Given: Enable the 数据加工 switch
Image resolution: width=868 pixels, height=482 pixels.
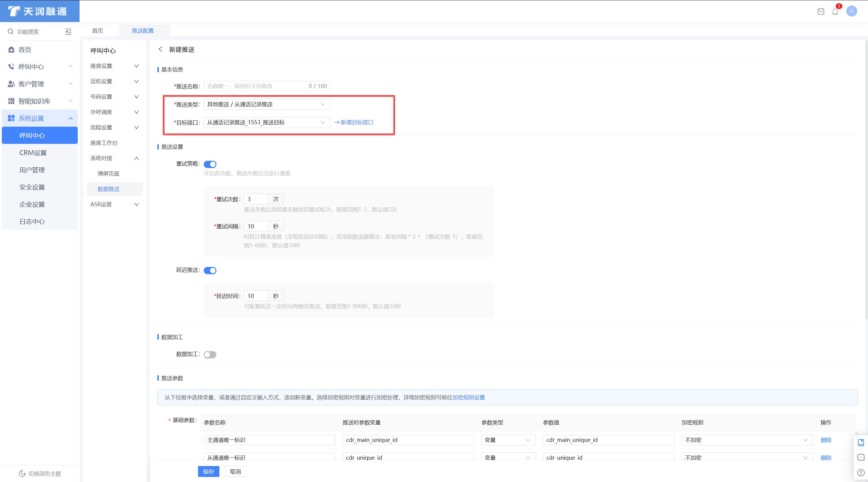Looking at the screenshot, I should (x=210, y=354).
